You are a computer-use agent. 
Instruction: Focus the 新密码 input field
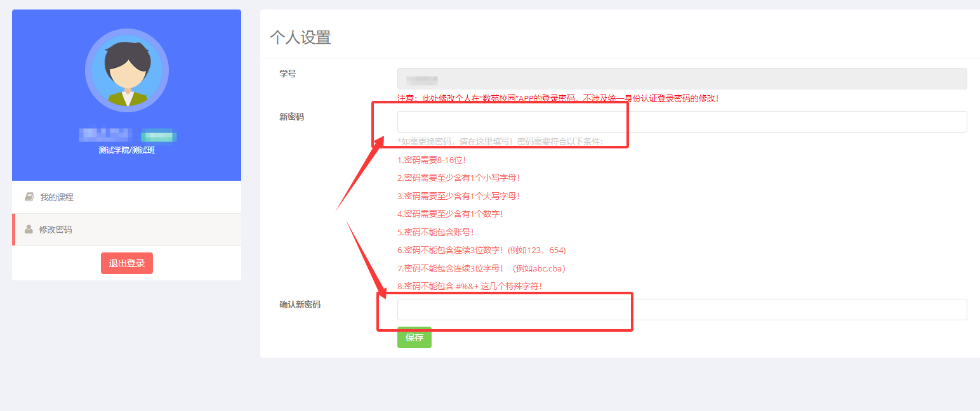682,122
